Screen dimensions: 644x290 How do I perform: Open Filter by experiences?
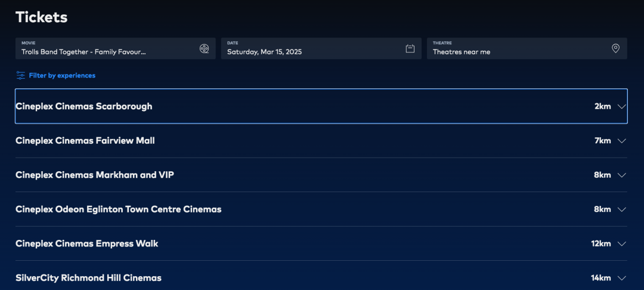pyautogui.click(x=55, y=76)
